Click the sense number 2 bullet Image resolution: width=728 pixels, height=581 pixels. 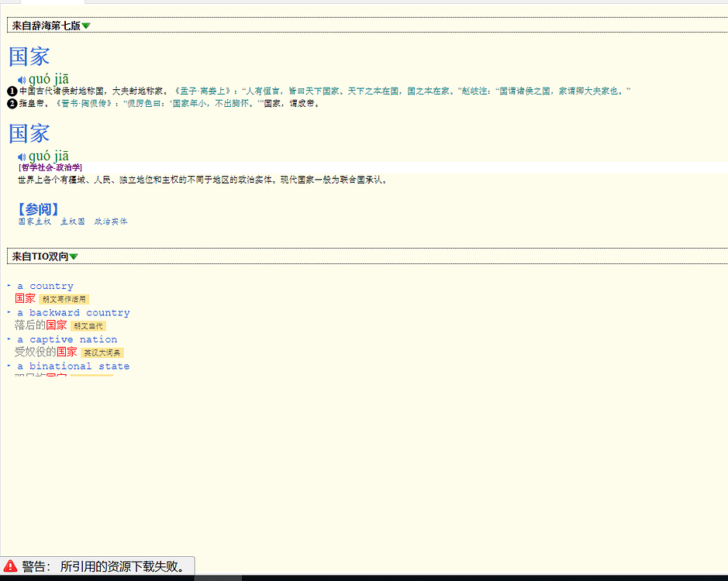(x=12, y=104)
